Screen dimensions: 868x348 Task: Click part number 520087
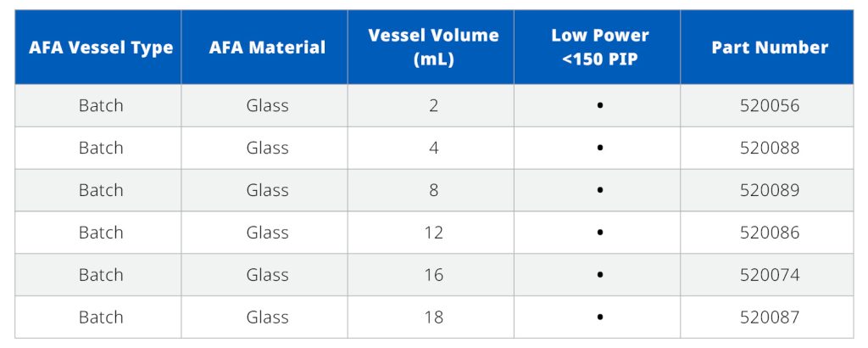[x=770, y=317]
